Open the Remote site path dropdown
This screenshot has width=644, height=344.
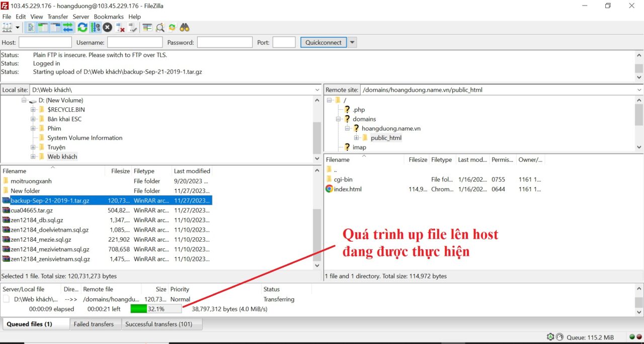[x=639, y=90]
